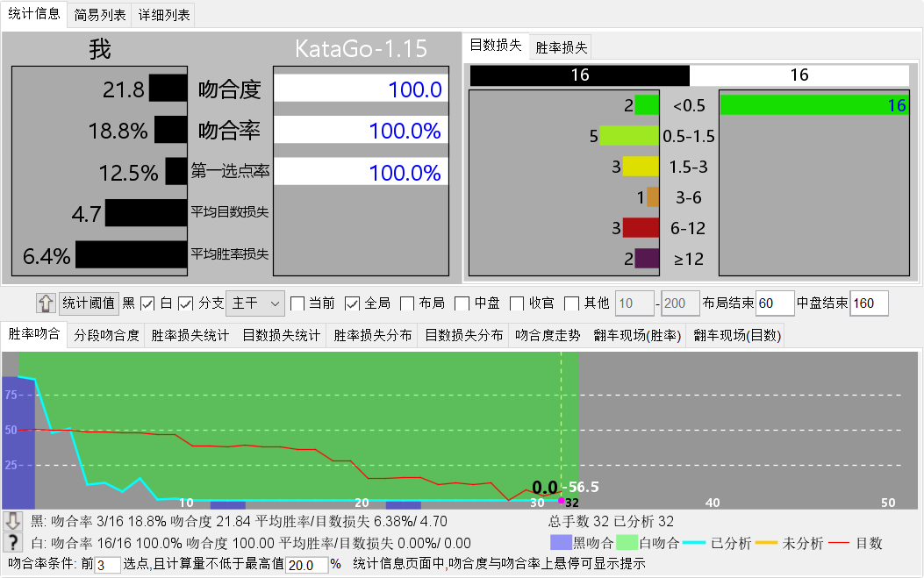924x578 pixels.
Task: Click my 吻合率 value 18.8%
Action: coord(118,131)
